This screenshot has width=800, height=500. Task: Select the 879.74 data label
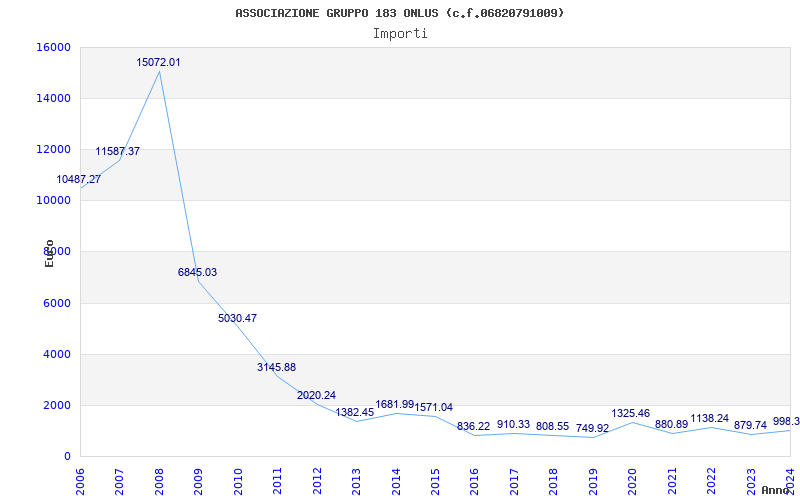coord(750,426)
